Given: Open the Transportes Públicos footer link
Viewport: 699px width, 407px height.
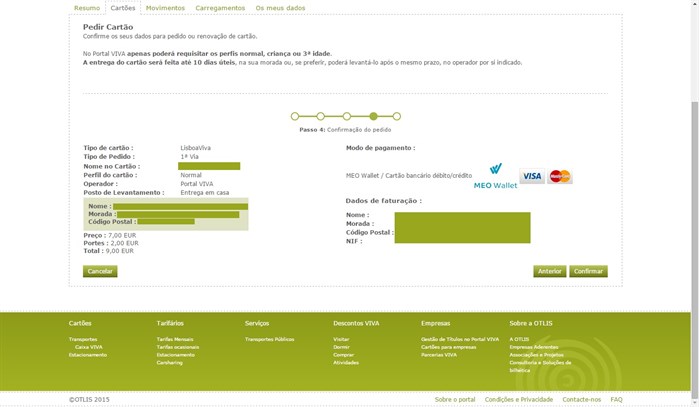Looking at the screenshot, I should (x=270, y=339).
